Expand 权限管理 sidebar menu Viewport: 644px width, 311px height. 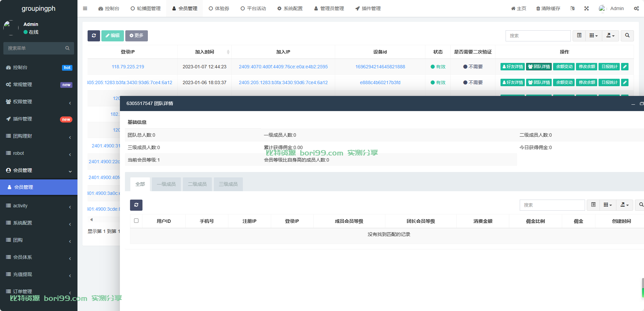[x=39, y=102]
